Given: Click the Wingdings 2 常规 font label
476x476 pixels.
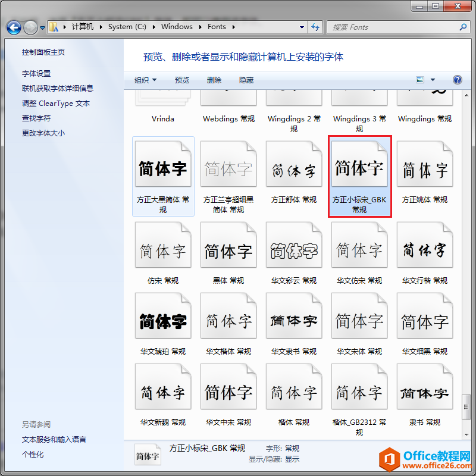Looking at the screenshot, I should (294, 124).
